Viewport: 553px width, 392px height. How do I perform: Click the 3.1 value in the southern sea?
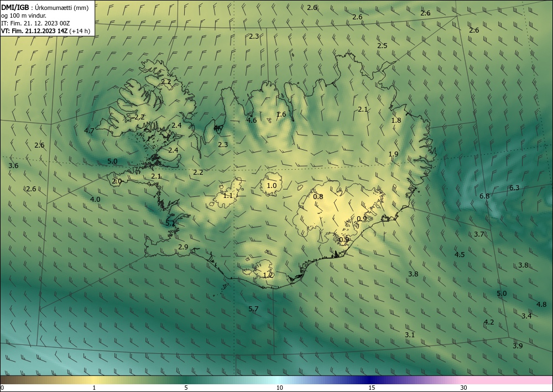(409, 334)
